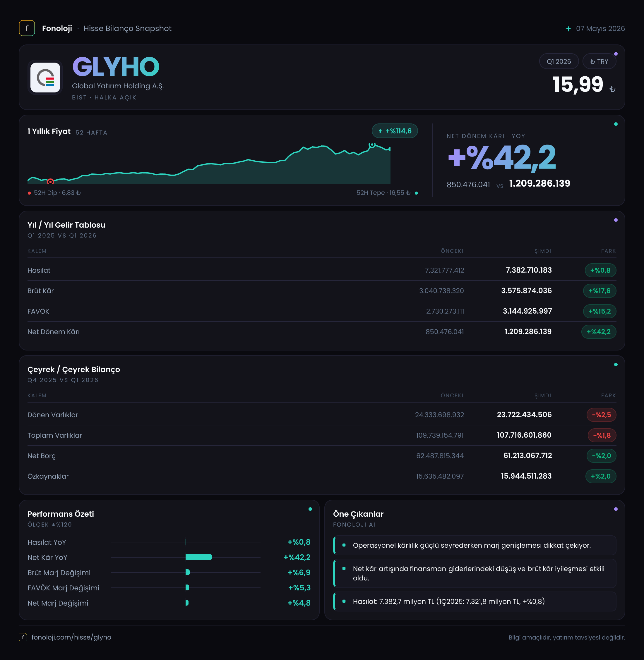This screenshot has height=660, width=644.
Task: Select the Q1 2026 period pill
Action: tap(559, 61)
